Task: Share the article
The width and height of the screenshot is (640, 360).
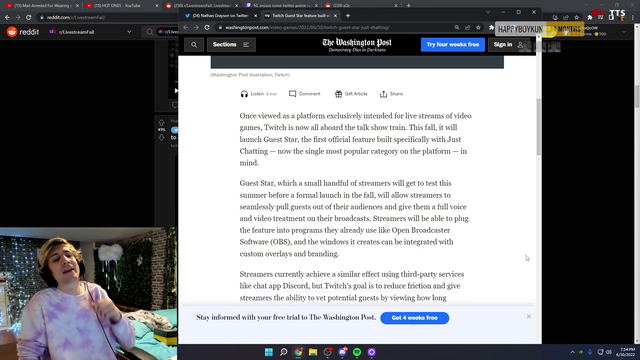Action: click(x=391, y=94)
